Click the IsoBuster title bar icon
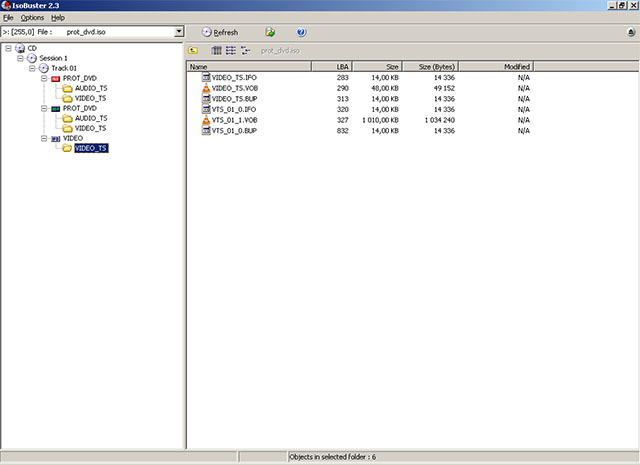Image resolution: width=640 pixels, height=465 pixels. click(6, 5)
